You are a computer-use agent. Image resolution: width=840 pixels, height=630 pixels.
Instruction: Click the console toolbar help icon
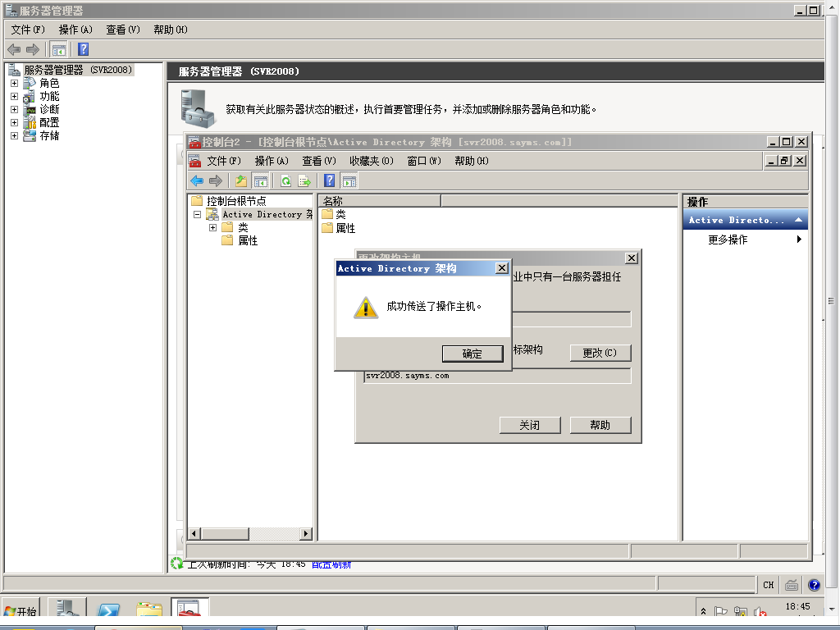[x=330, y=181]
